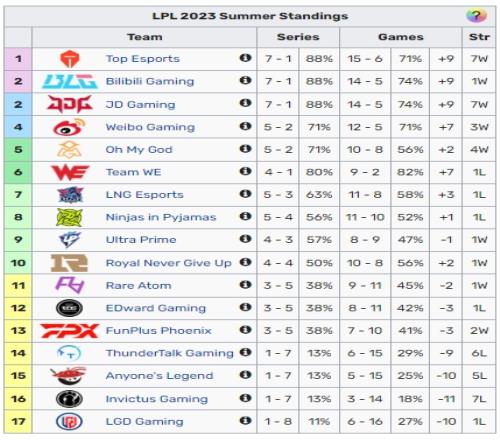Viewport: 500px width, 440px height.
Task: Click the Games column header
Action: point(401,37)
